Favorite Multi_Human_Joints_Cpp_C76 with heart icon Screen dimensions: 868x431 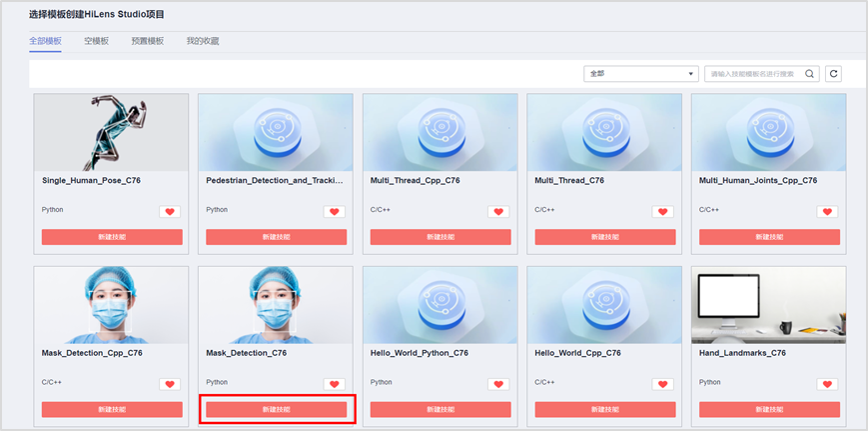827,212
